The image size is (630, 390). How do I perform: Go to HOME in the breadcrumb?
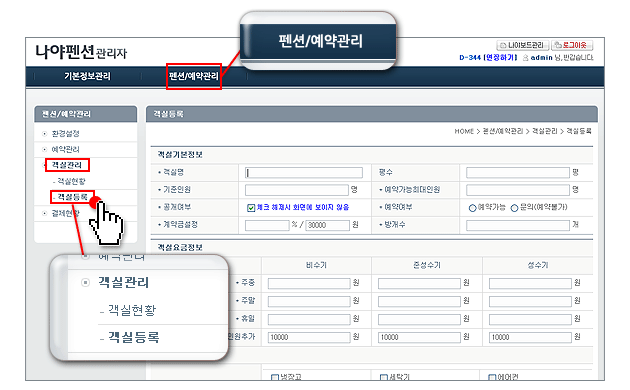[464, 131]
